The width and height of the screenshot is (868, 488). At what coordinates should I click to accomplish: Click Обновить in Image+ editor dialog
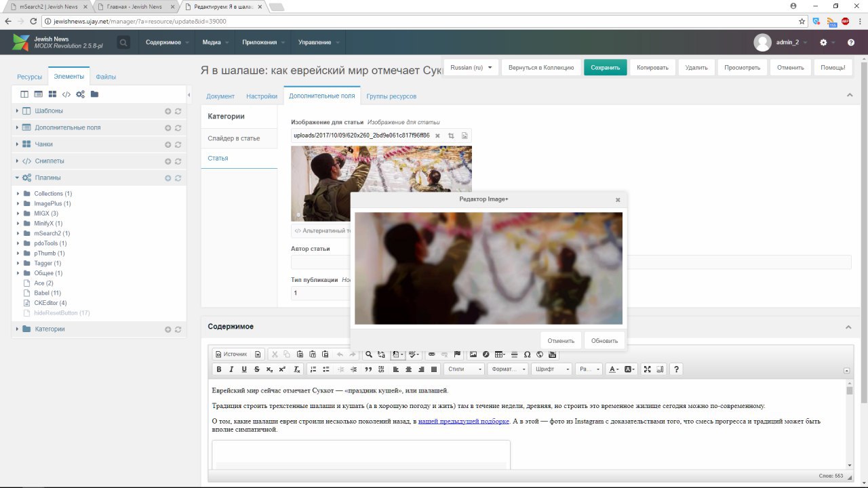[x=604, y=341]
